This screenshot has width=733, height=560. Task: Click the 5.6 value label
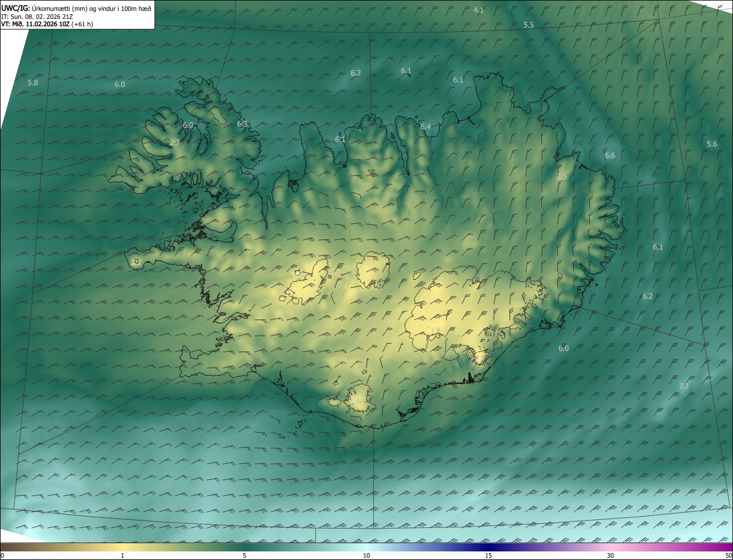click(712, 144)
